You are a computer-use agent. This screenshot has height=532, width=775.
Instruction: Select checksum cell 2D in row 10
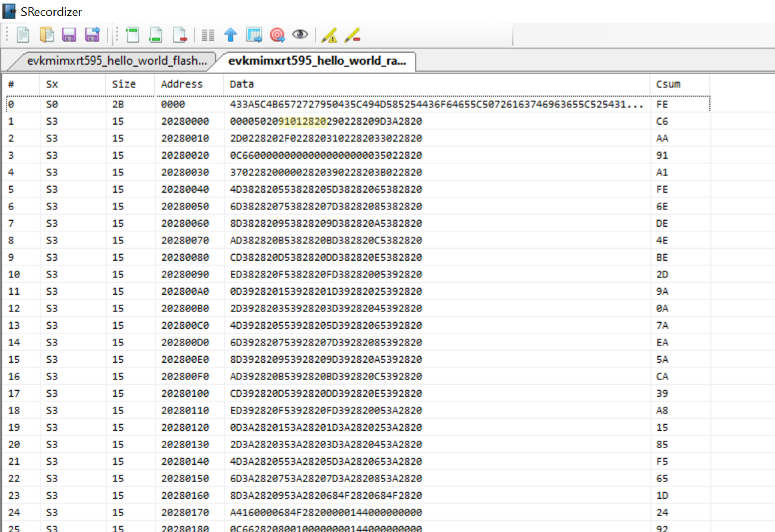click(680, 274)
